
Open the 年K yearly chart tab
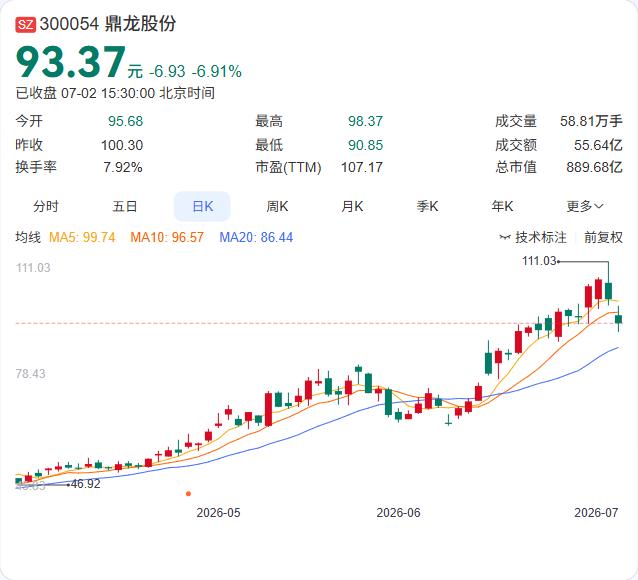pyautogui.click(x=502, y=206)
